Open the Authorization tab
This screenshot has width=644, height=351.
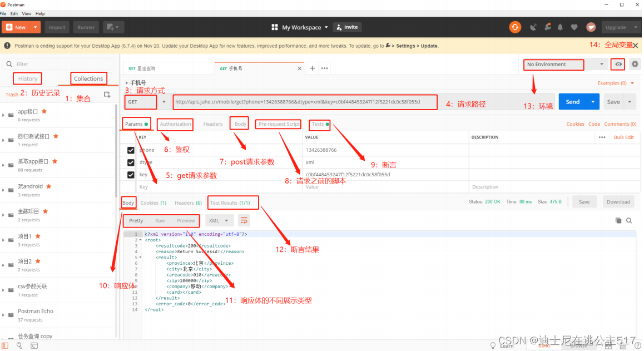point(175,124)
